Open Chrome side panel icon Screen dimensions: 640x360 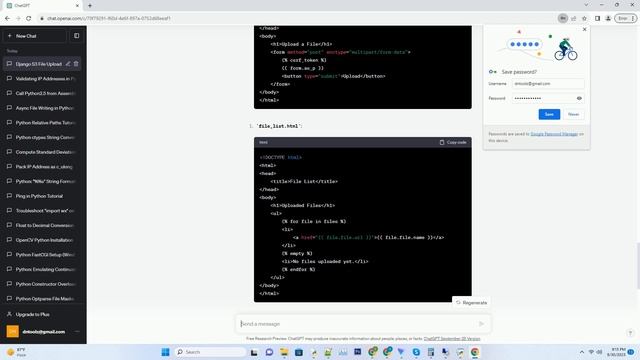pyautogui.click(x=597, y=18)
